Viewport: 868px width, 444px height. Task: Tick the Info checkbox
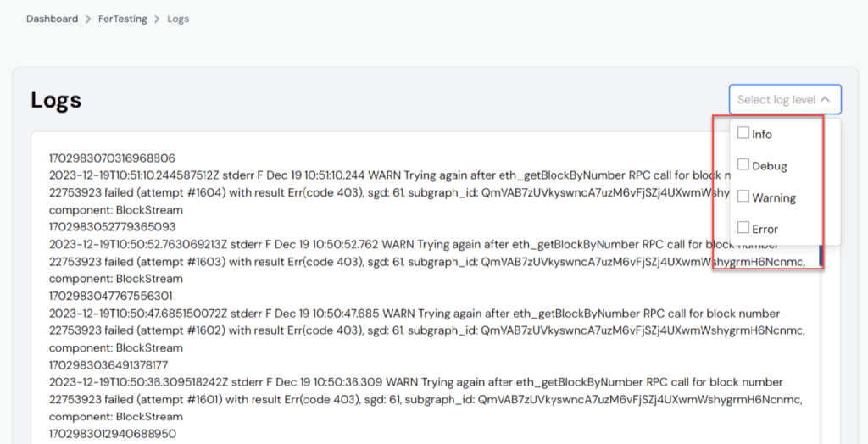[x=743, y=133]
